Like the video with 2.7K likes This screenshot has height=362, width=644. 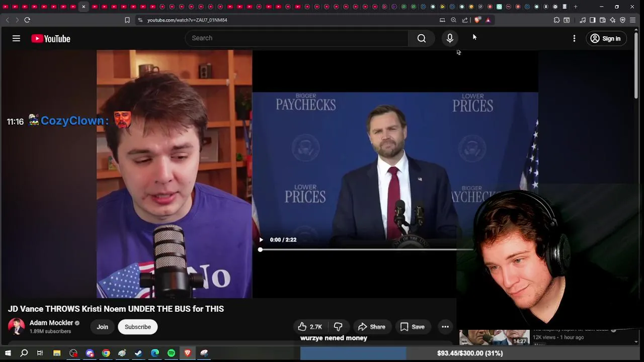310,327
